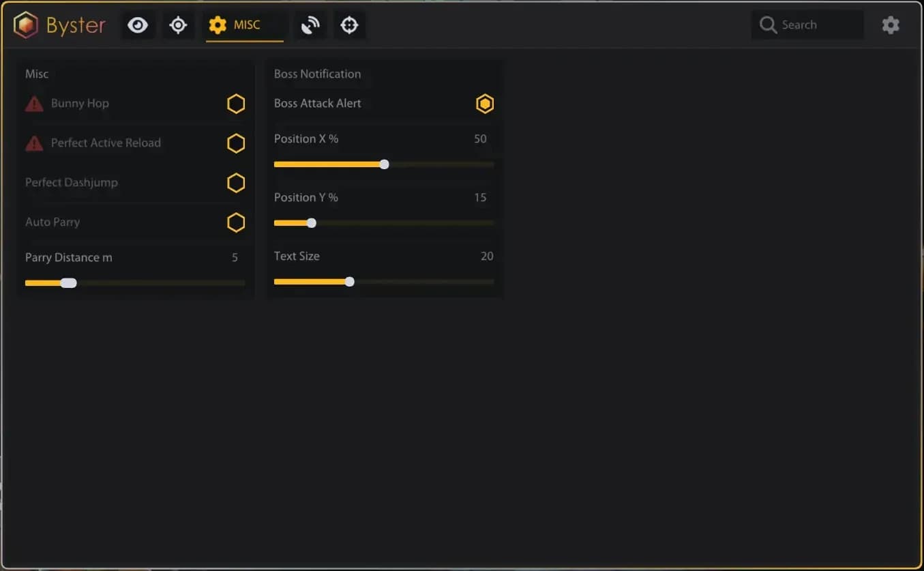Open the aim target tab icon
This screenshot has width=924, height=571.
pyautogui.click(x=178, y=25)
